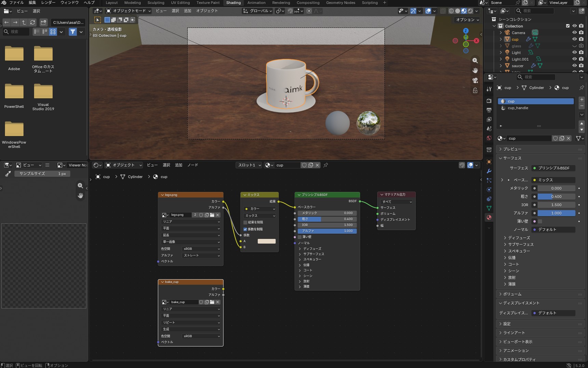Click the file browser filter funnel icon
The image size is (588, 368).
point(73,32)
